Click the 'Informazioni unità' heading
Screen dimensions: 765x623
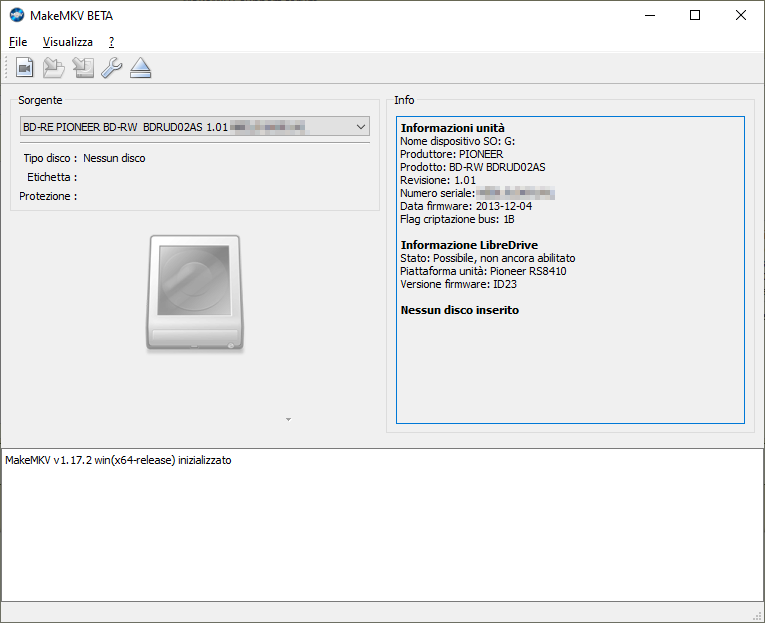[x=452, y=128]
